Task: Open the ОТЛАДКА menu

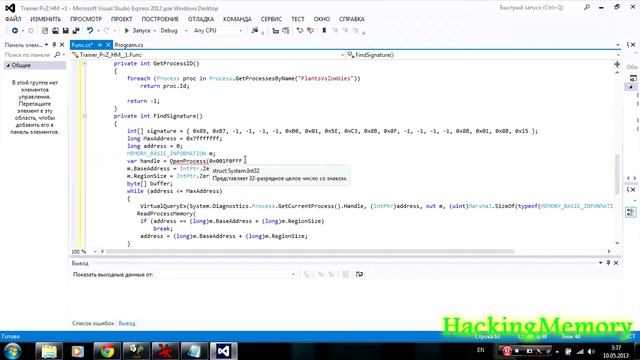Action: pos(201,19)
